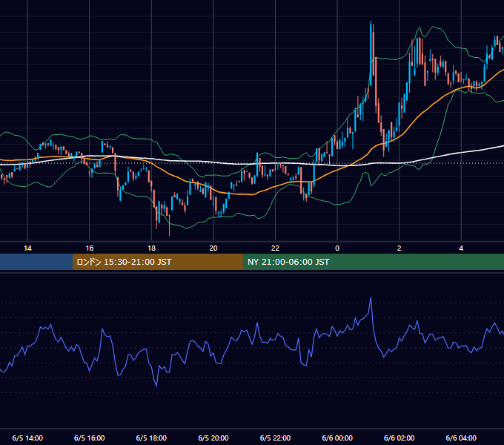Click the 6/6 00:00 date label
This screenshot has height=445, width=504.
point(337,438)
